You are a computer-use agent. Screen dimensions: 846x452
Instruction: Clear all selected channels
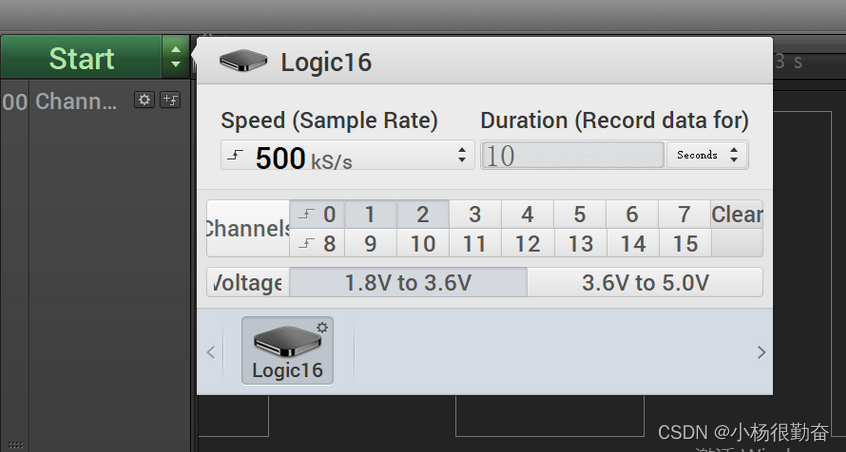point(737,214)
